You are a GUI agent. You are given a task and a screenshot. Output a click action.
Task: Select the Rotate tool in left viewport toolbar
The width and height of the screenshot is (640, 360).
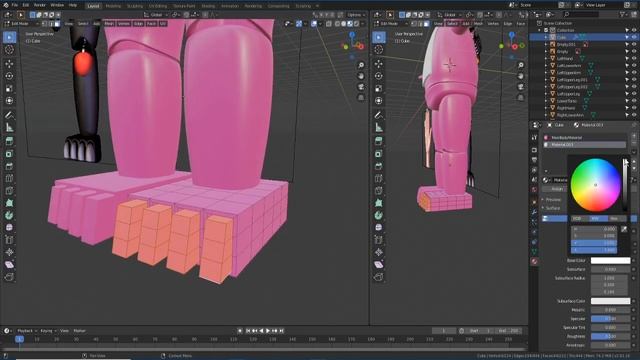pos(9,76)
